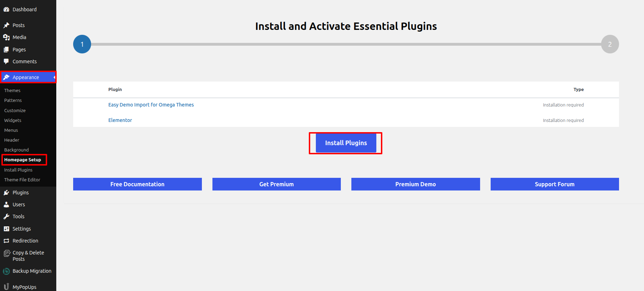Jump to step 2 circle
This screenshot has height=291, width=644.
(x=610, y=44)
